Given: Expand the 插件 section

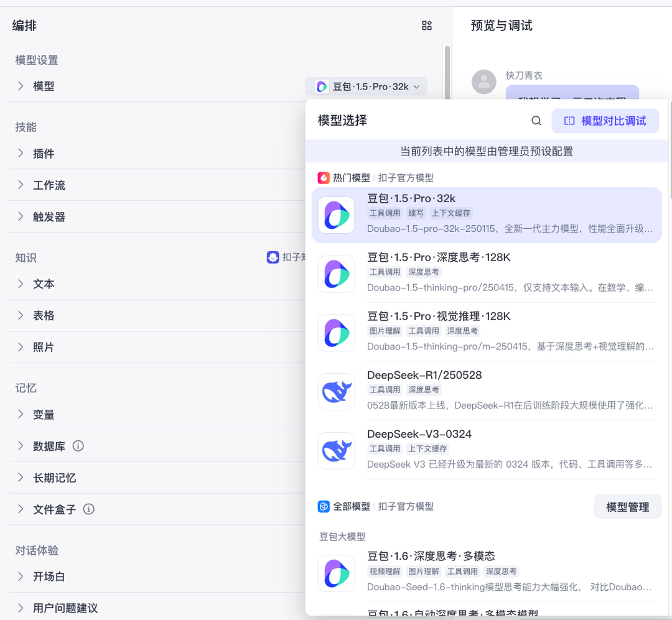Looking at the screenshot, I should tap(21, 154).
